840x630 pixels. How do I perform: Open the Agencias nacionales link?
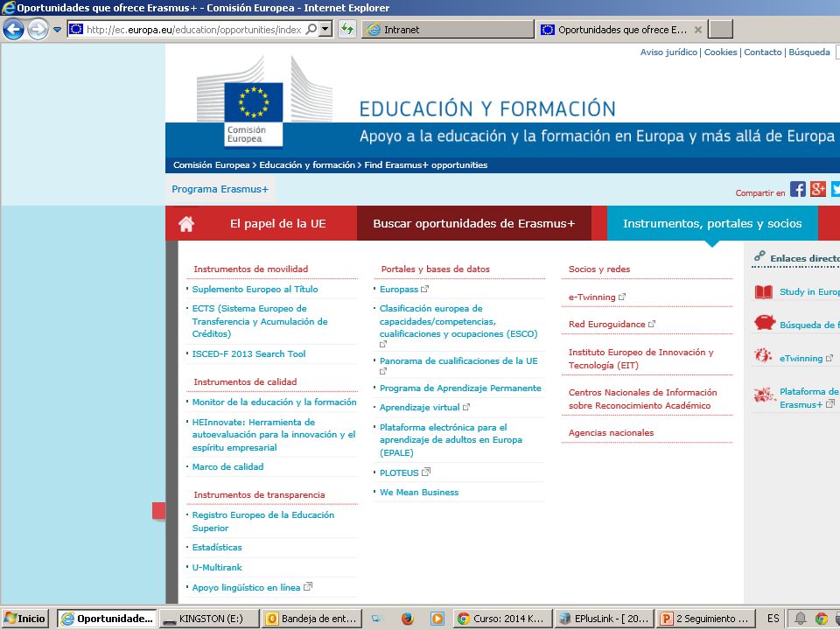pos(611,433)
